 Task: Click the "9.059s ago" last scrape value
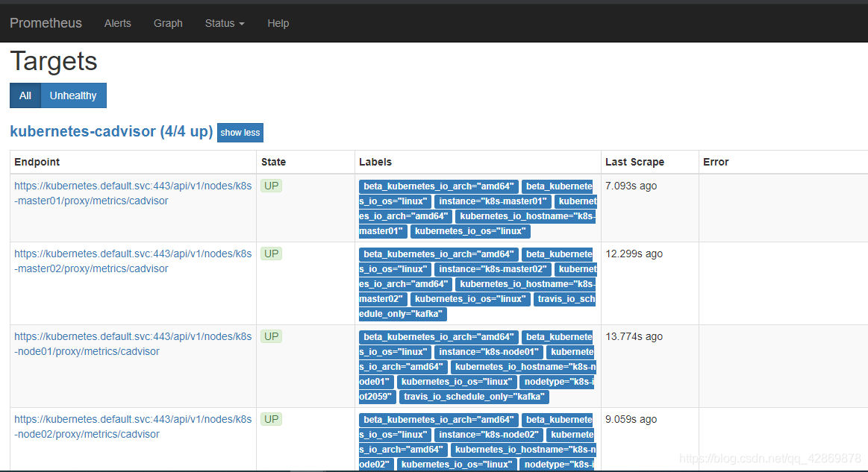pos(631,420)
